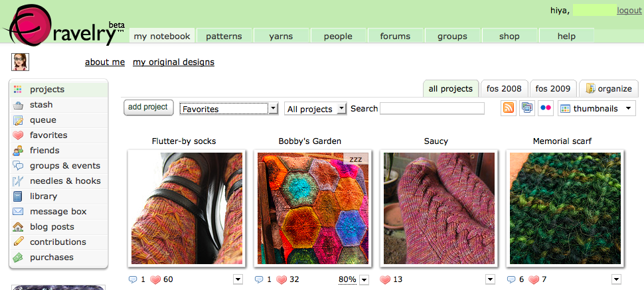Click the projects grid icon in sidebar
The height and width of the screenshot is (290, 644).
pos(17,90)
